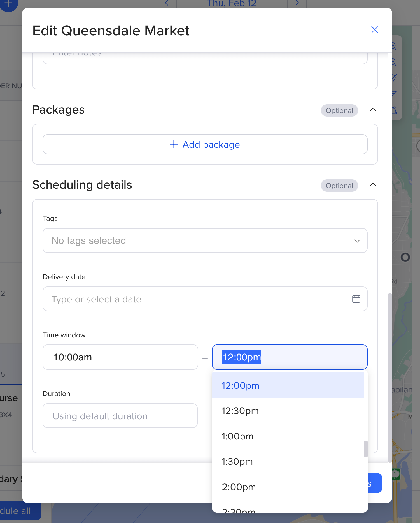
Task: Select 12:30pm from the time list
Action: (288, 411)
